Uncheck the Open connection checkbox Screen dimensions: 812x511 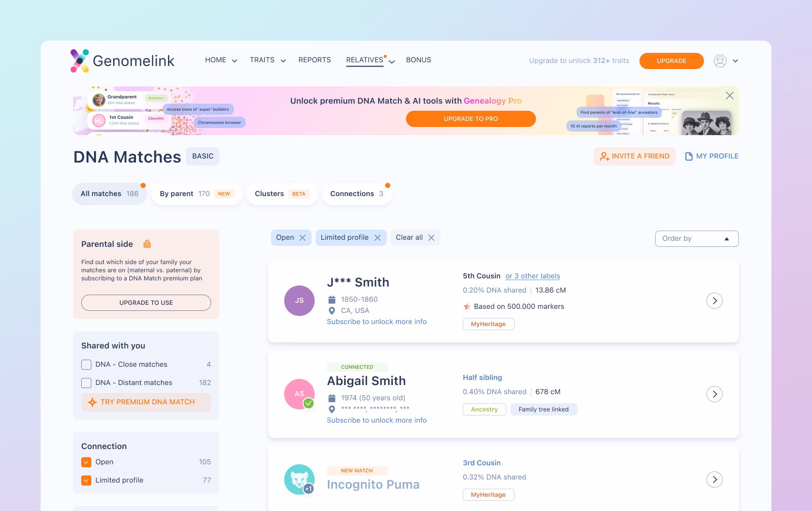tap(86, 462)
